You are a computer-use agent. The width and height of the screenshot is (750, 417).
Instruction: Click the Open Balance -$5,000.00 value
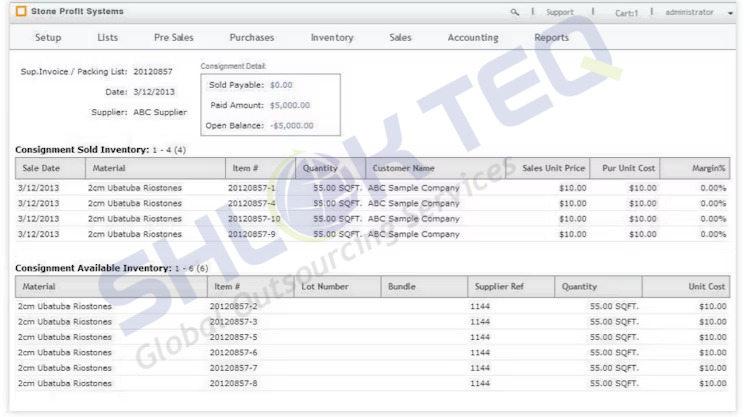[x=291, y=126]
